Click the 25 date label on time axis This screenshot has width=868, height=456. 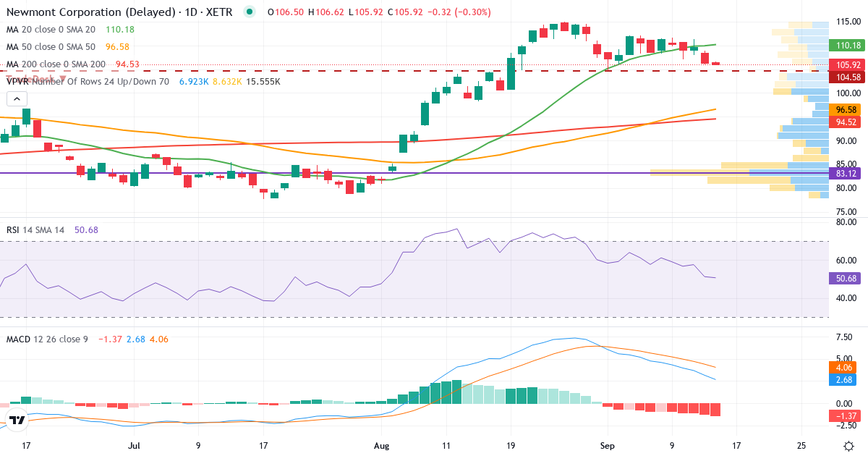coord(801,446)
